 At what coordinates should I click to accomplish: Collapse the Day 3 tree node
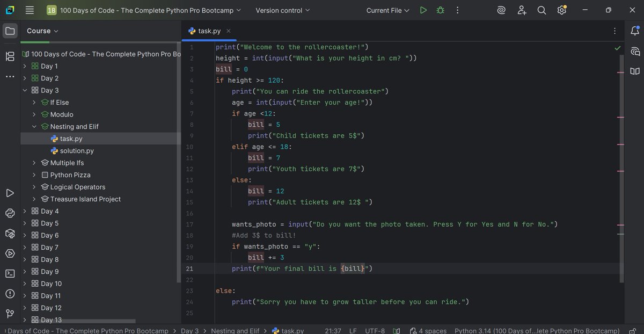coord(25,90)
